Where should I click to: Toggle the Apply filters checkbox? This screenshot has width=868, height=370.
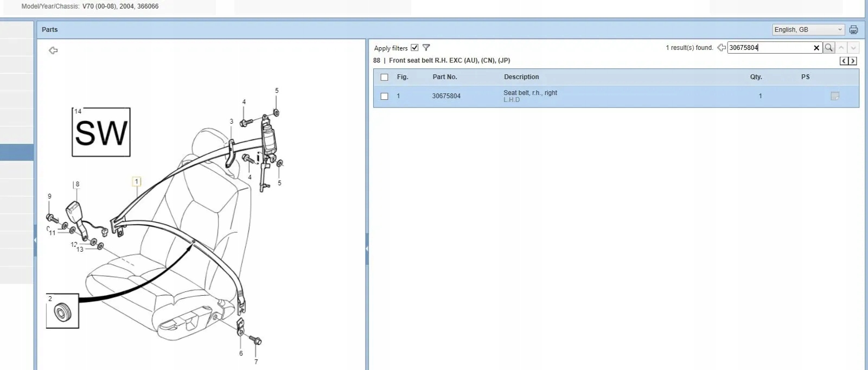[x=414, y=48]
